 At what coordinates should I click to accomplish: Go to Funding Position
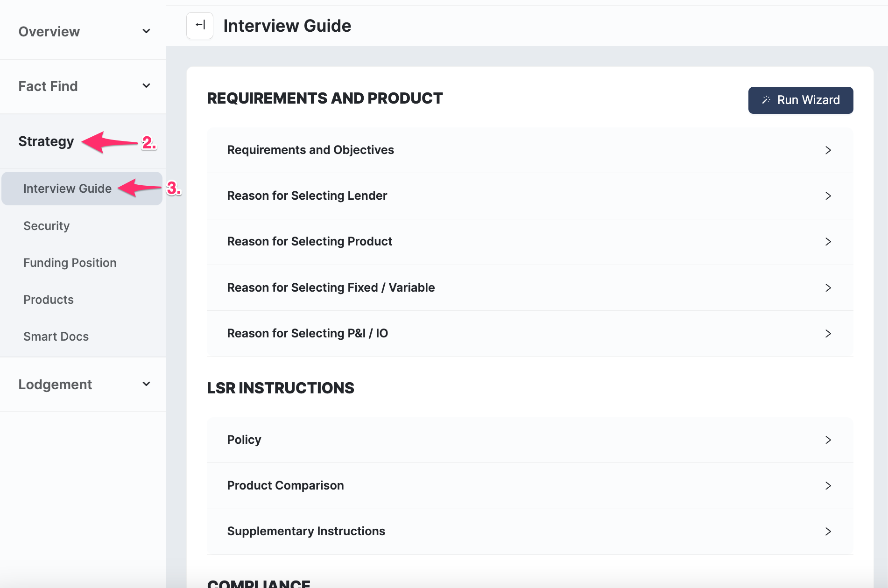click(x=70, y=263)
